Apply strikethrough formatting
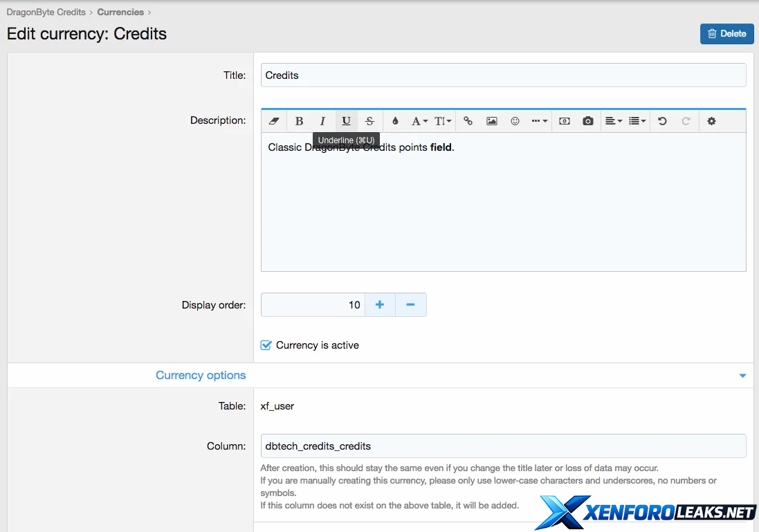 click(369, 121)
